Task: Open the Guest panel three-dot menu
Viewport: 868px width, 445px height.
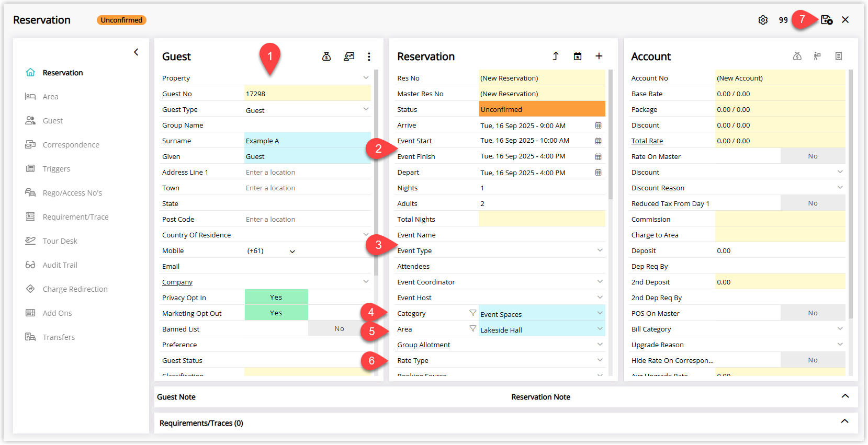Action: point(369,56)
